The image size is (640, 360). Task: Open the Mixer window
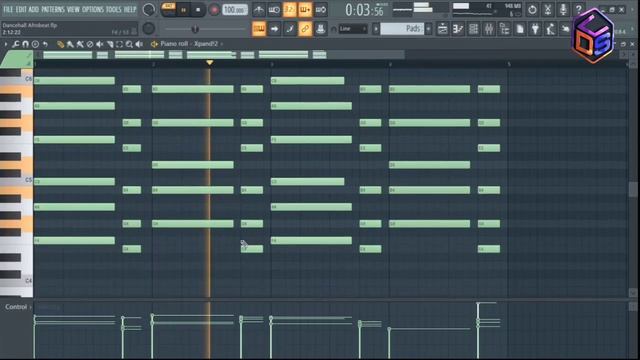(x=489, y=29)
